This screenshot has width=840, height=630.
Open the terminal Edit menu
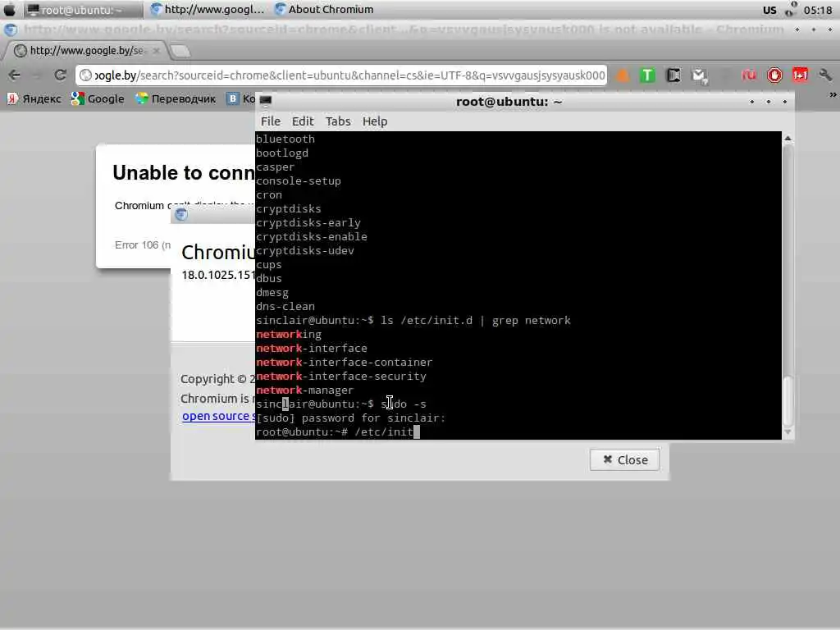pos(303,121)
